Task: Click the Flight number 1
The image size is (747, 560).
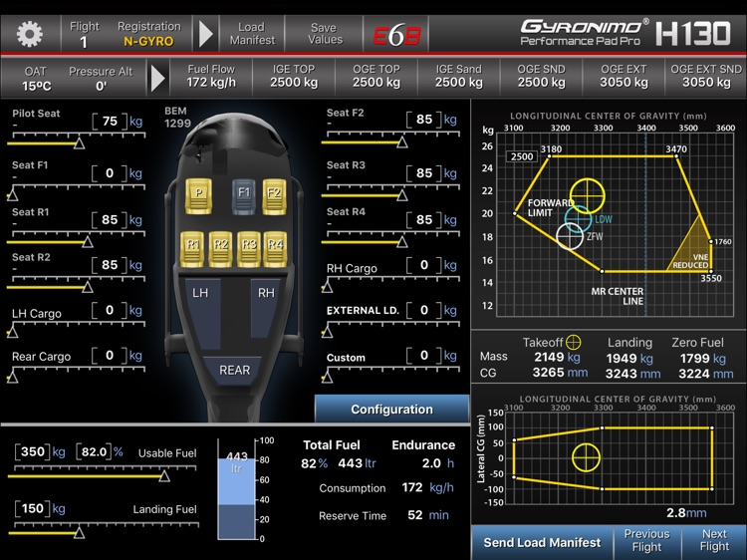Action: pyautogui.click(x=84, y=43)
